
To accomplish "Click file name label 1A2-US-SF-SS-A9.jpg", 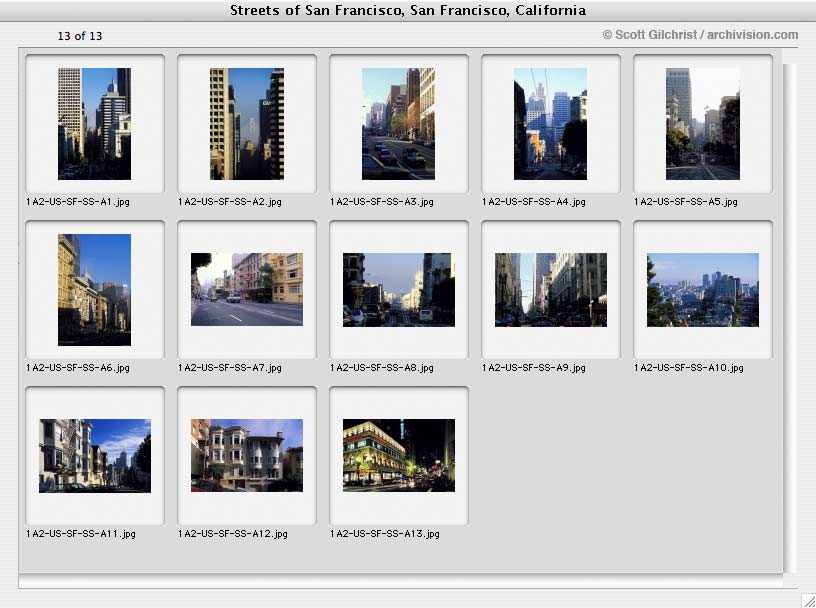I will pyautogui.click(x=533, y=368).
